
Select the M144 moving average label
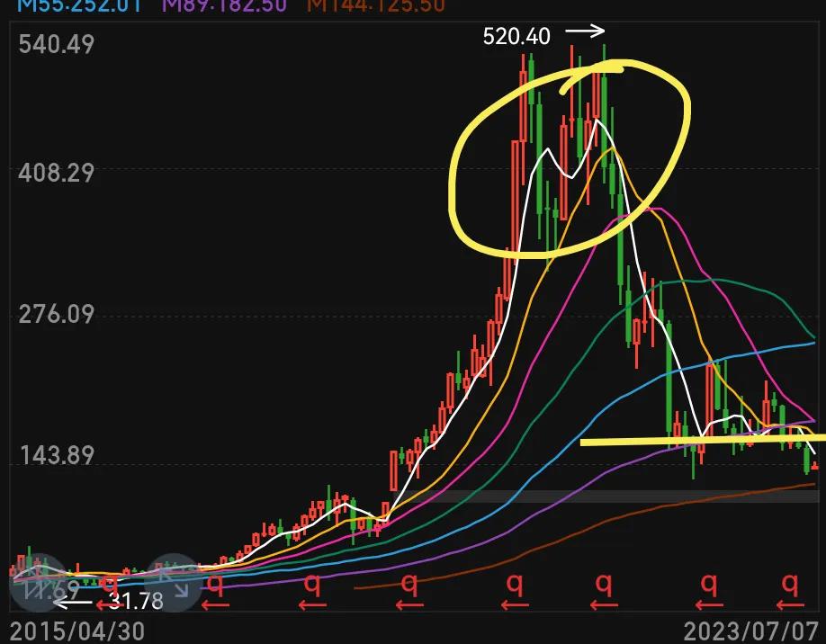pos(375,6)
